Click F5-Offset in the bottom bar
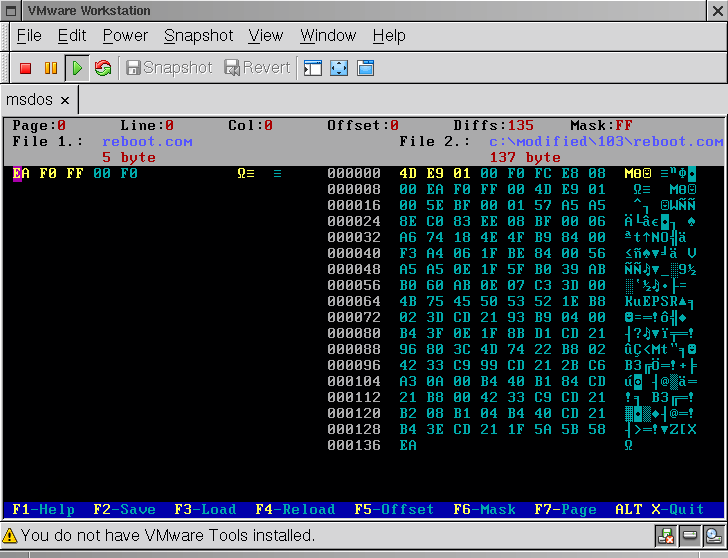The width and height of the screenshot is (728, 558). coord(394,509)
